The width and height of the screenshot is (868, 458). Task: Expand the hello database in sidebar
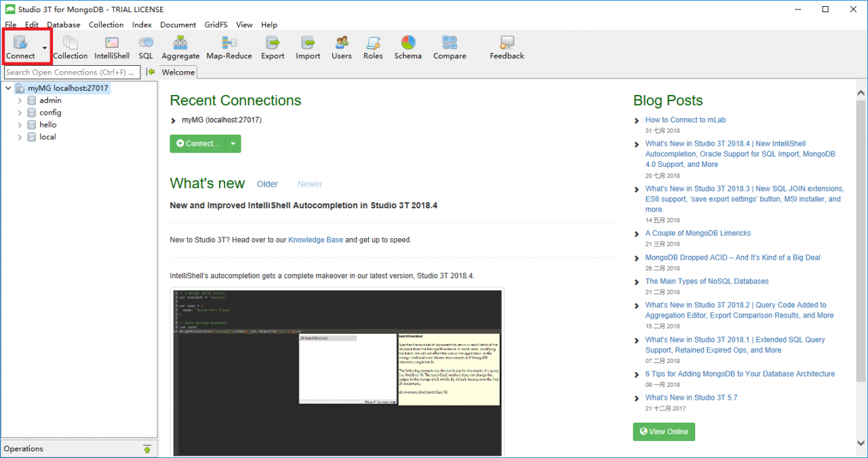[20, 124]
